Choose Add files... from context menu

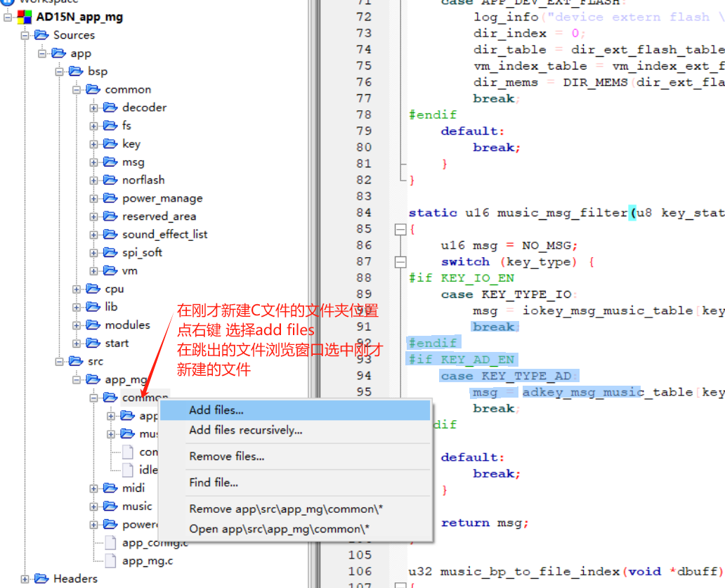[294, 410]
